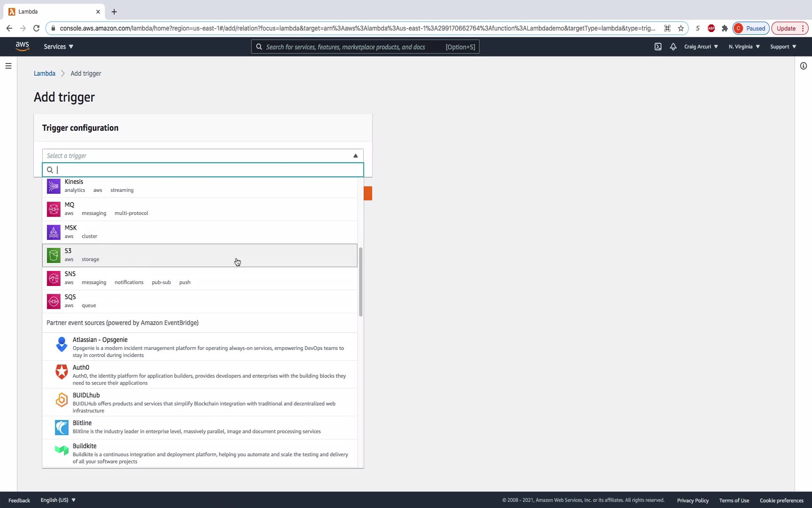Viewport: 812px width, 508px height.
Task: Click the trigger search filter field
Action: [203, 170]
